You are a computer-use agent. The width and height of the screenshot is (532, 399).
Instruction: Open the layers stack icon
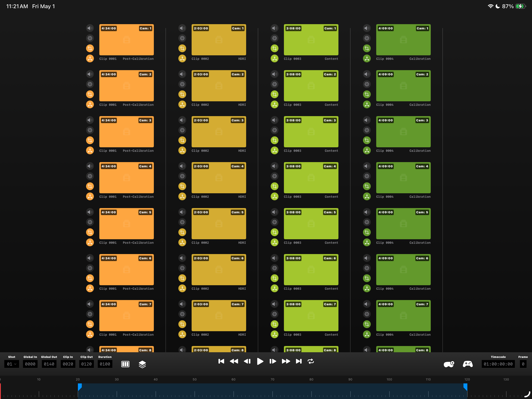click(x=142, y=364)
